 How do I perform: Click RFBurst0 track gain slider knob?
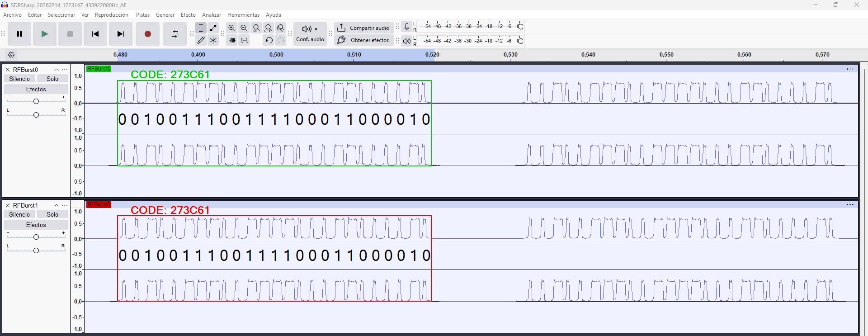point(36,101)
